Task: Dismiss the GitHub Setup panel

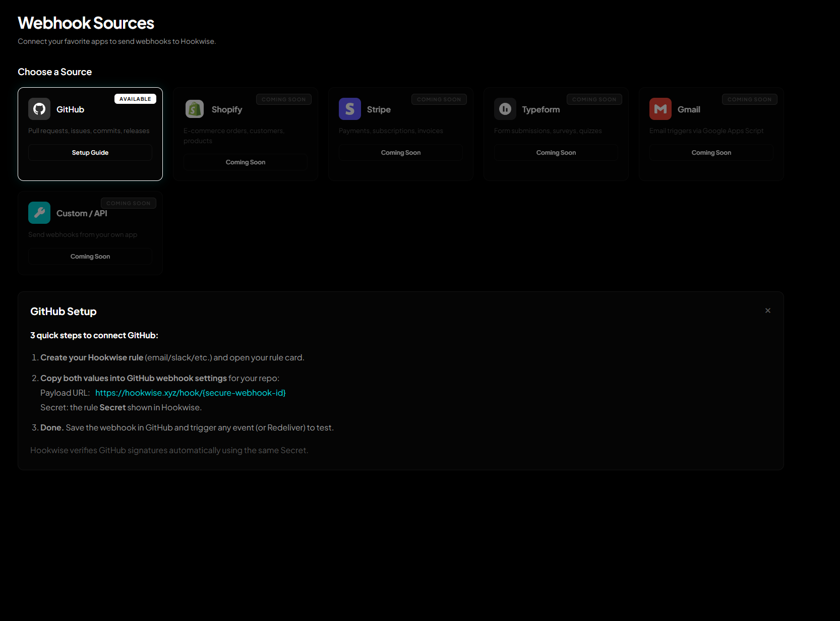Action: 767,310
